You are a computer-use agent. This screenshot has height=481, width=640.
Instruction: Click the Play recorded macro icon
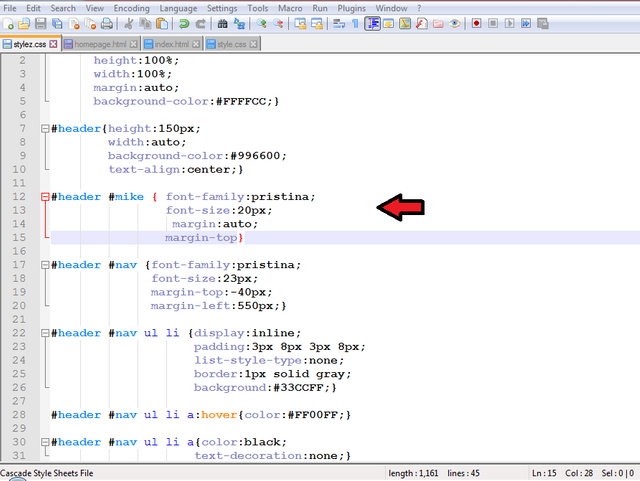tap(508, 23)
